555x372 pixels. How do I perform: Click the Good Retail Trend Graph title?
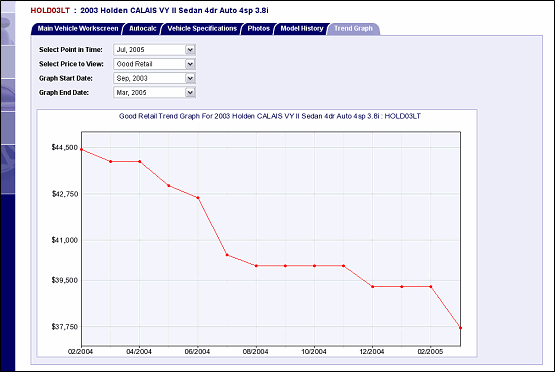[270, 116]
